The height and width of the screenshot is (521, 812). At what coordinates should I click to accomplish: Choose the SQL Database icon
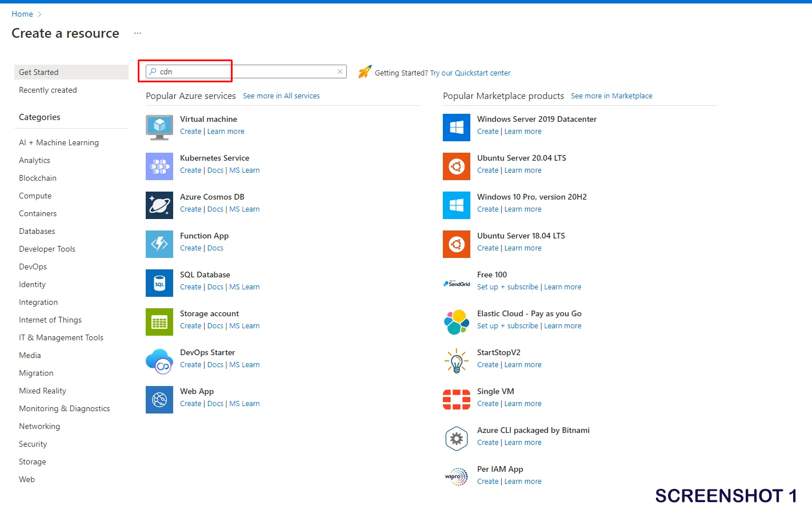[x=159, y=283]
